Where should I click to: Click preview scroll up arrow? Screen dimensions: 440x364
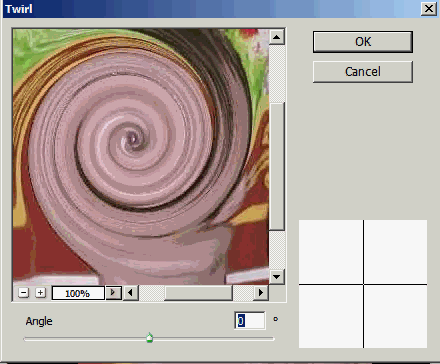point(277,37)
